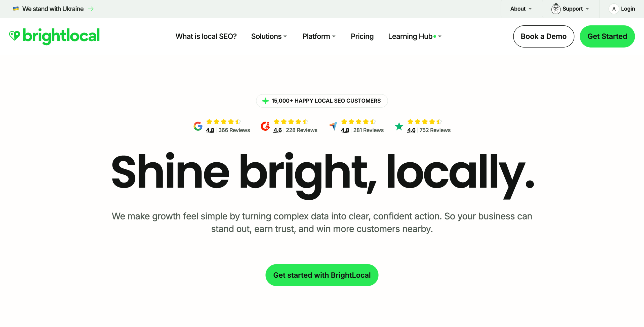Click the green arrow beside Ukraine banner
Screen dimensions: 644x327
91,9
